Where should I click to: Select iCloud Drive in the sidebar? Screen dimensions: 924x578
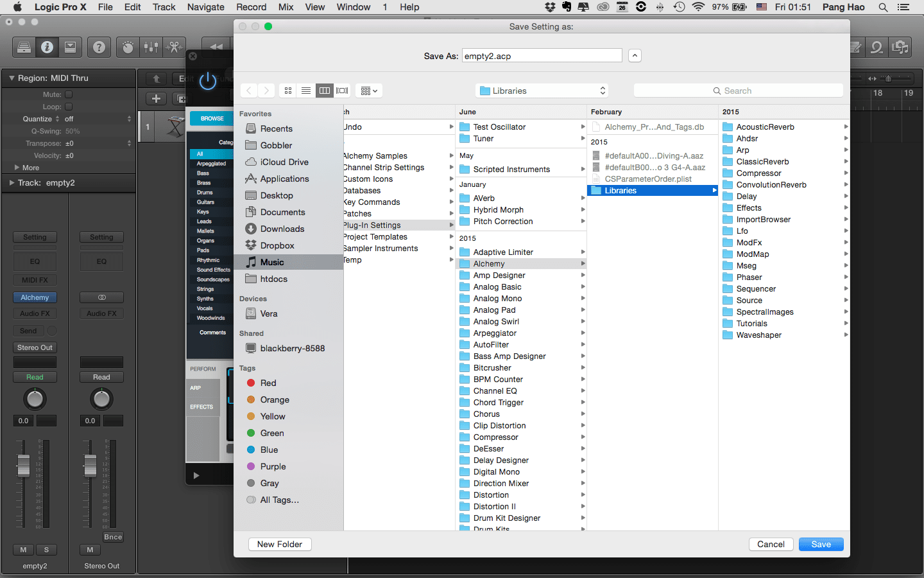coord(284,162)
